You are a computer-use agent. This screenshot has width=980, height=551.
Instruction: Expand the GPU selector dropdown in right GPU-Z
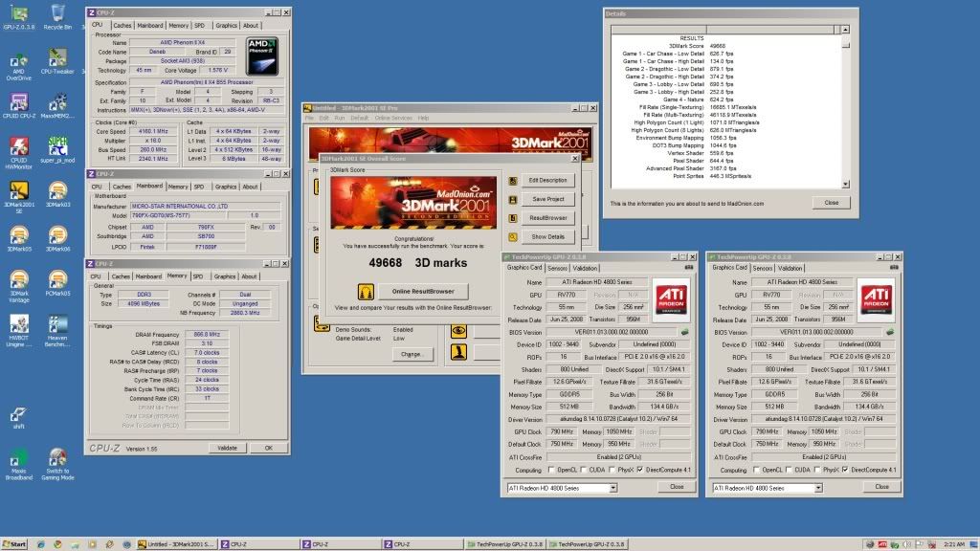(x=818, y=488)
